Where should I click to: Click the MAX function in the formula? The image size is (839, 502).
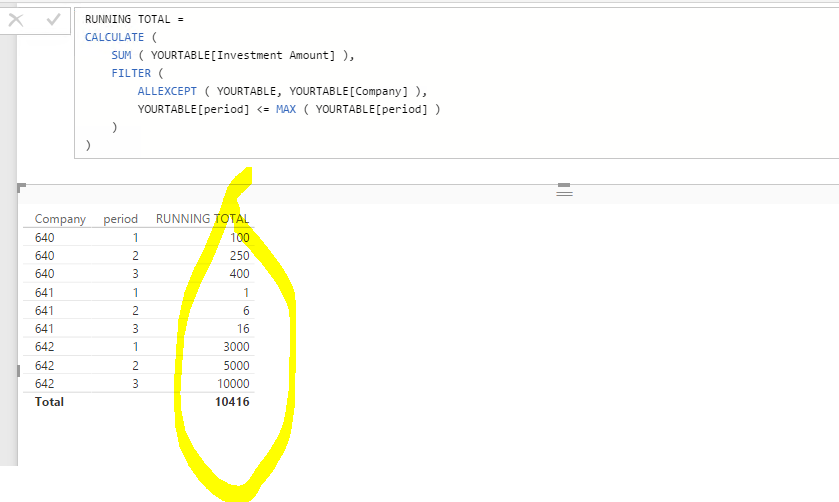[286, 109]
